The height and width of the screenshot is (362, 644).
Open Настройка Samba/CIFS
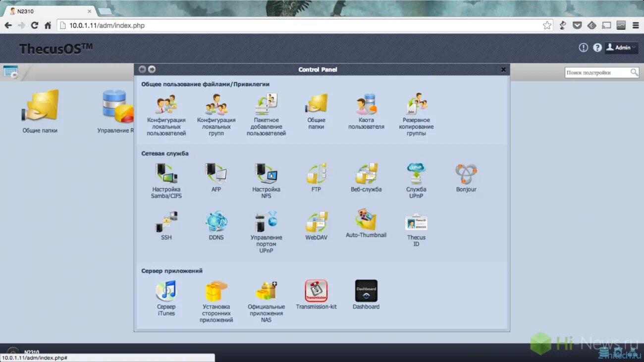coord(166,181)
